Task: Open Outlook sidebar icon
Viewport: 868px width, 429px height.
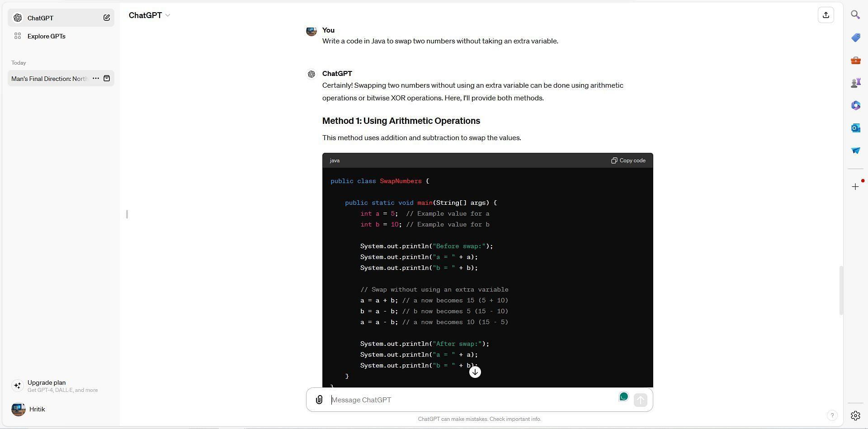Action: [855, 128]
